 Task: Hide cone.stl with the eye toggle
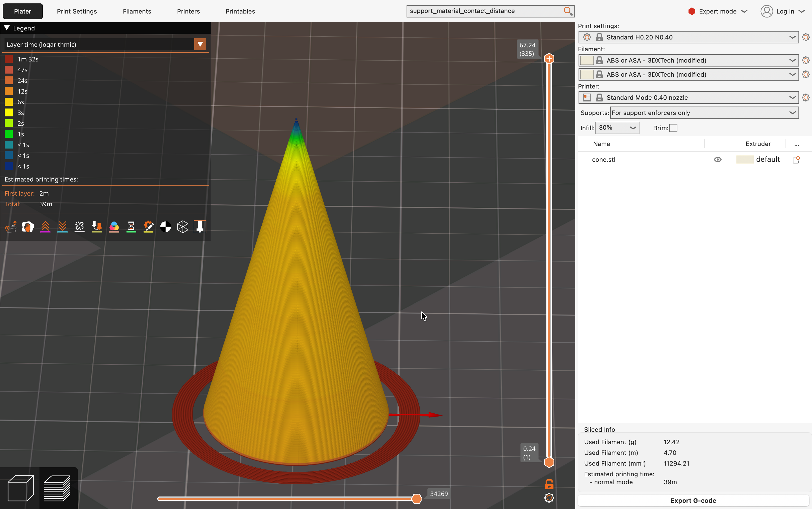coord(718,160)
